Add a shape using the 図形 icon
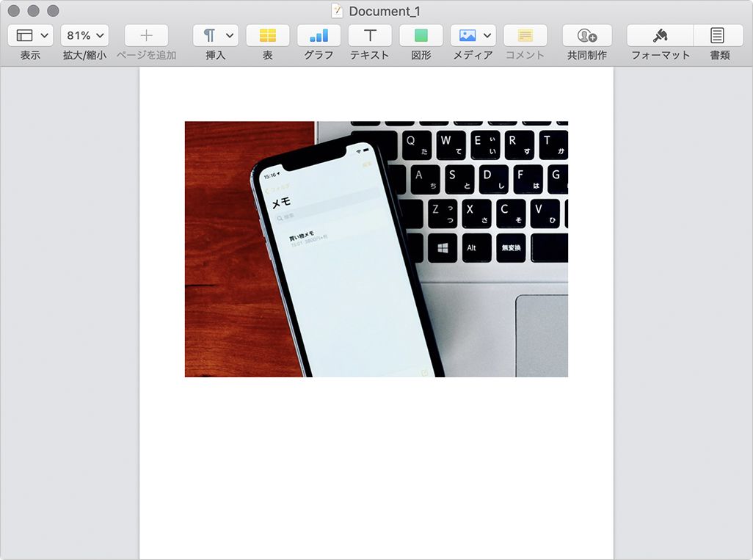This screenshot has width=753, height=560. tap(421, 35)
